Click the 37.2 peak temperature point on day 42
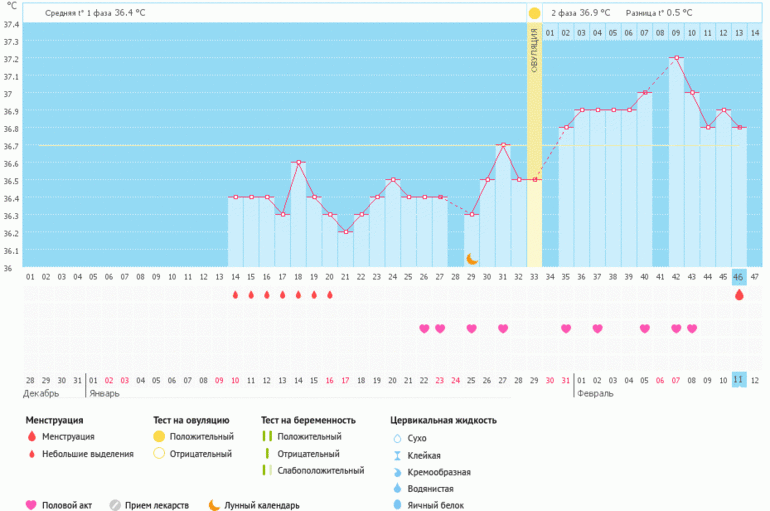This screenshot has height=511, width=770. click(676, 58)
